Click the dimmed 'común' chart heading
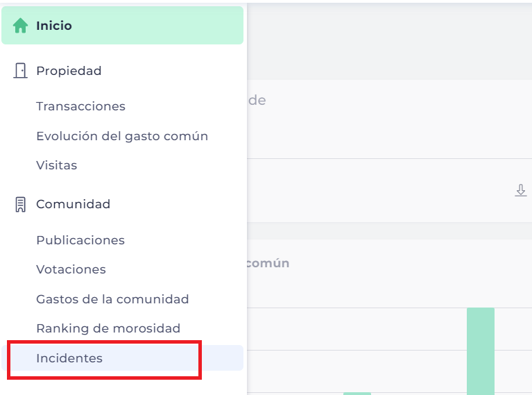Viewport: 532px width, 395px height. 268,263
